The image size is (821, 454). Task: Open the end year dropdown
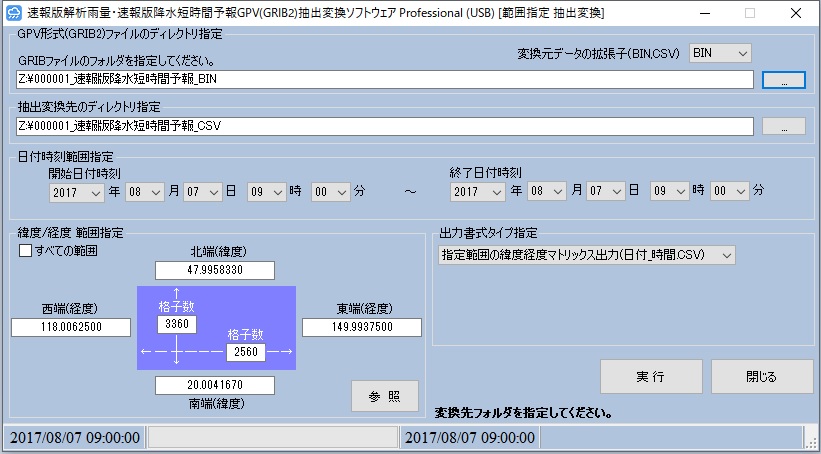(x=478, y=191)
